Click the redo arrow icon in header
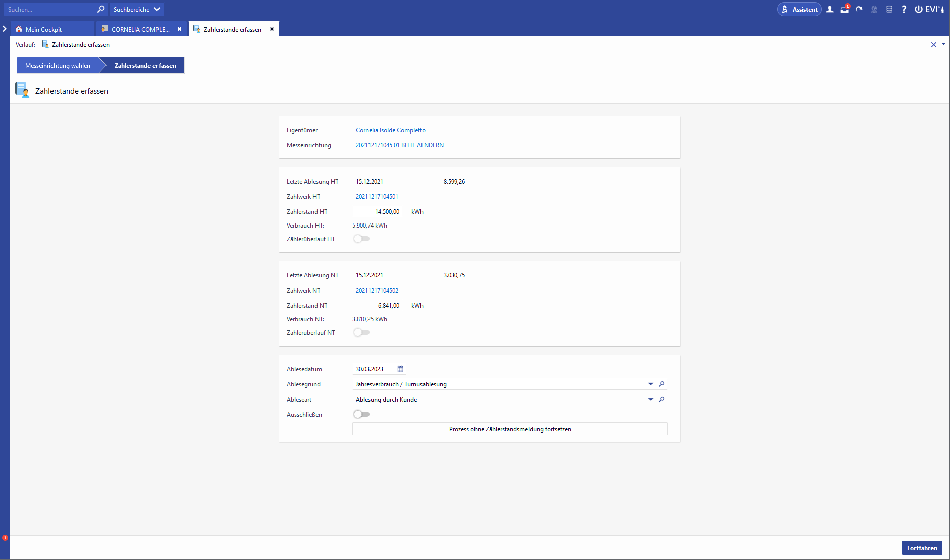This screenshot has height=560, width=950. 859,9
